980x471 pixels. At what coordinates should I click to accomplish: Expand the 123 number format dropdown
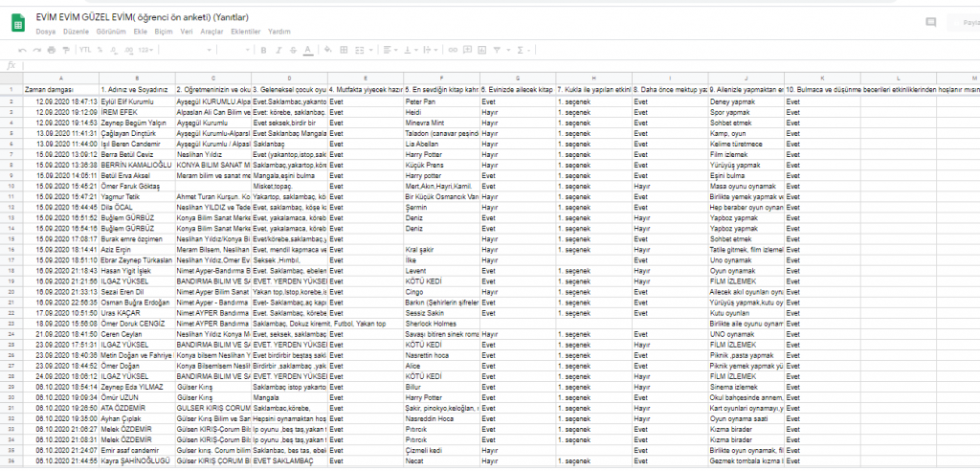pos(146,49)
